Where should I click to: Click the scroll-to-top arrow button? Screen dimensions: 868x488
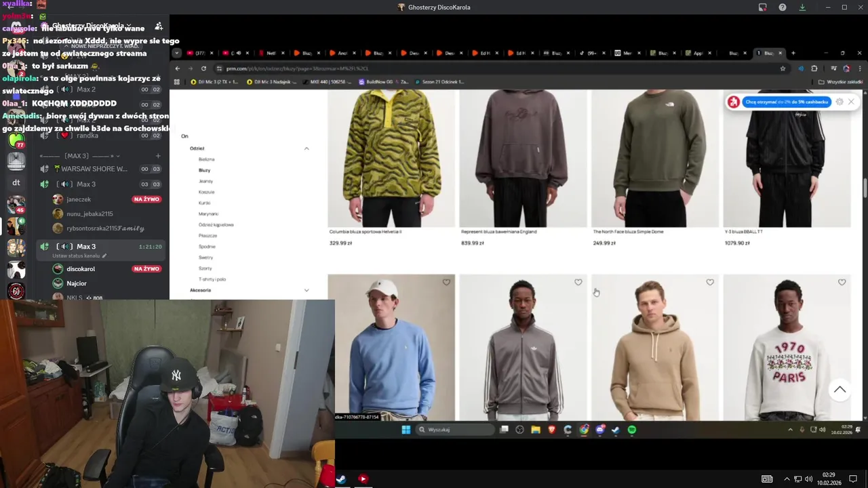point(840,390)
